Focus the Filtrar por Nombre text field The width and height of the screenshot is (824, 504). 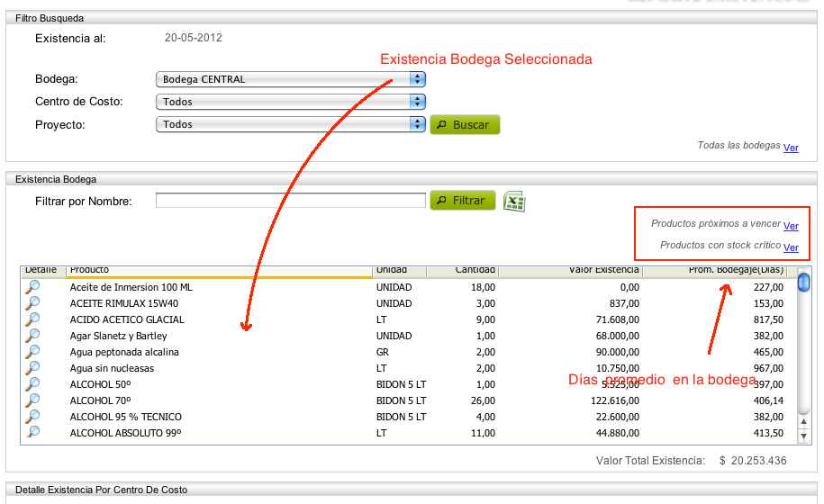(291, 201)
